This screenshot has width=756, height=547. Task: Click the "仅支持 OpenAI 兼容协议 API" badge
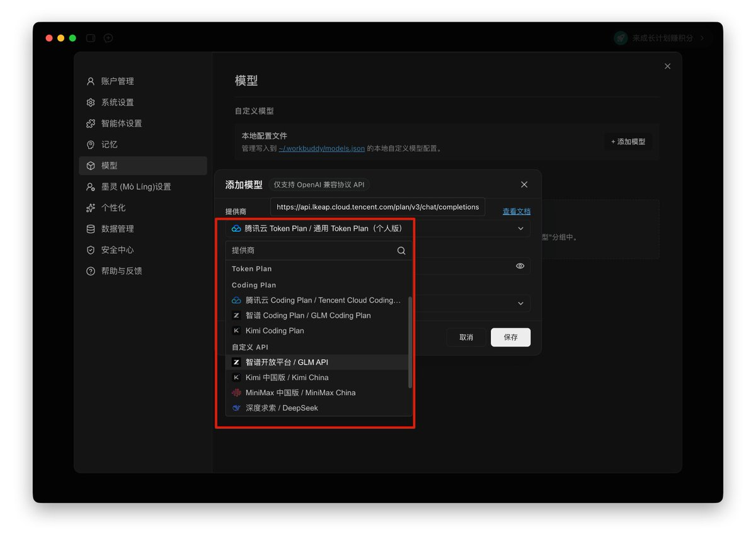319,185
